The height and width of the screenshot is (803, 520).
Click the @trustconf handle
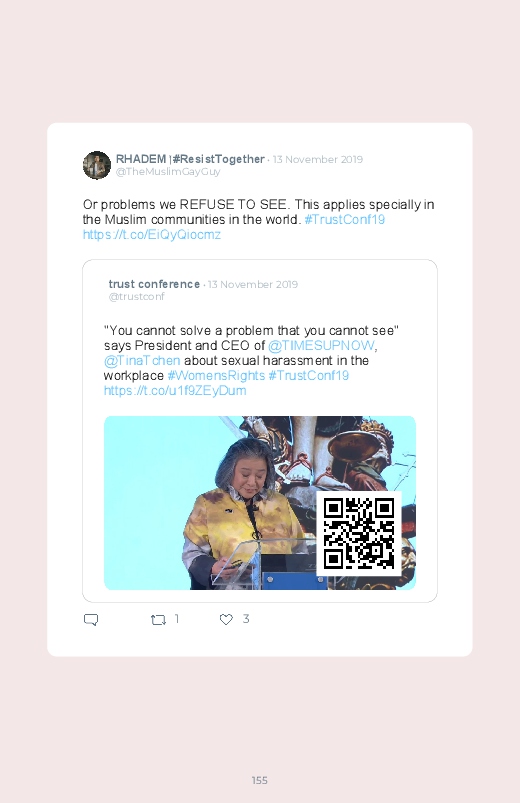(136, 297)
